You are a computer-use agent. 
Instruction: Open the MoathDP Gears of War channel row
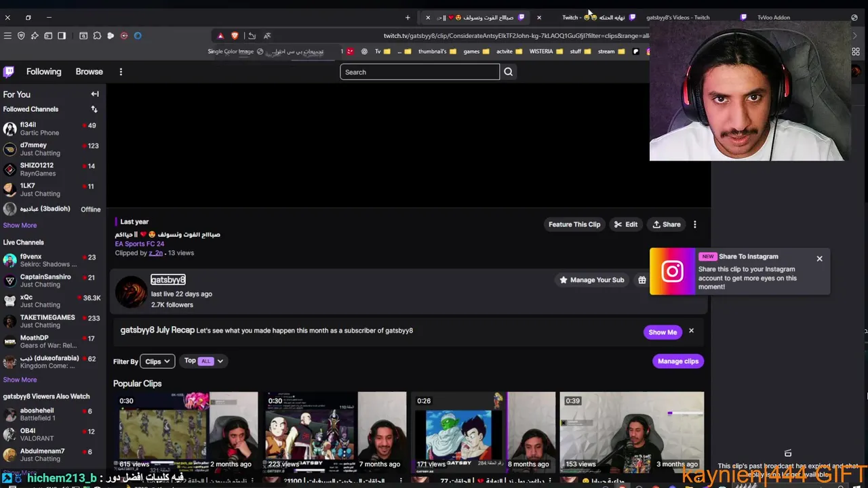point(52,342)
